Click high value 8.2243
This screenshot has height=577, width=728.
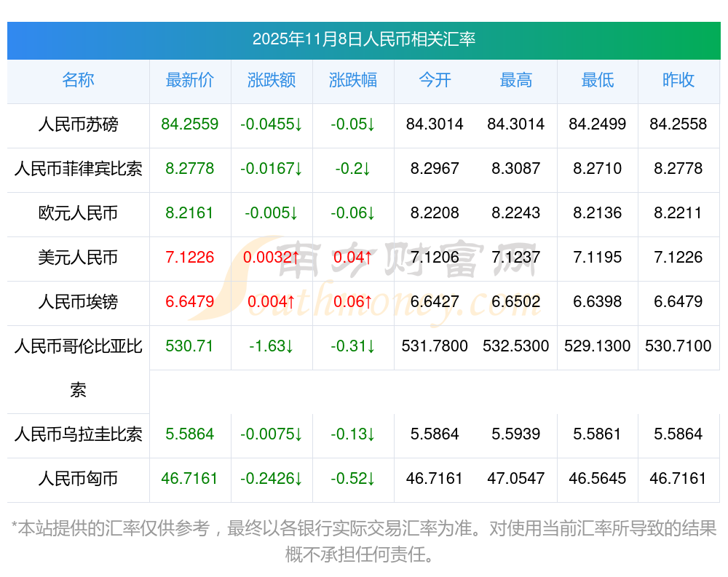pos(516,212)
